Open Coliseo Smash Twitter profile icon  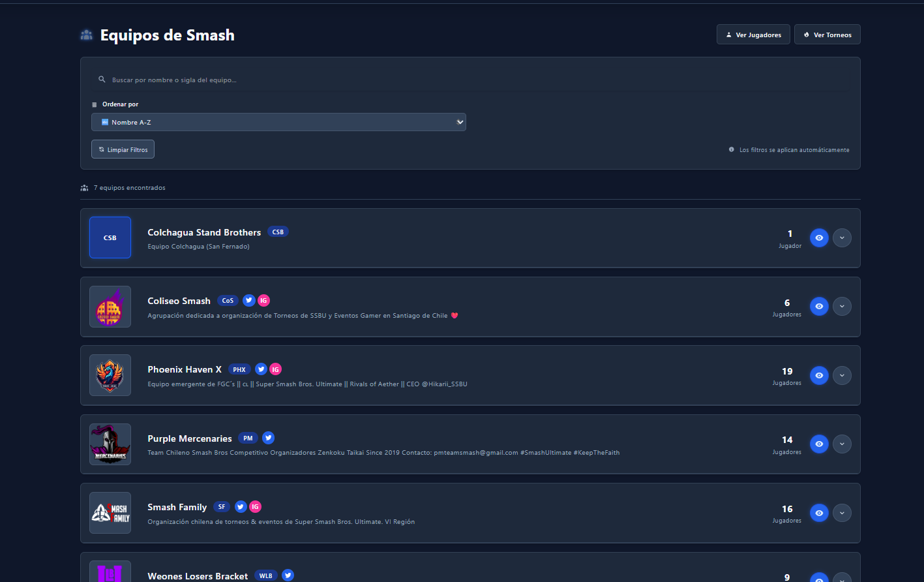[248, 301]
